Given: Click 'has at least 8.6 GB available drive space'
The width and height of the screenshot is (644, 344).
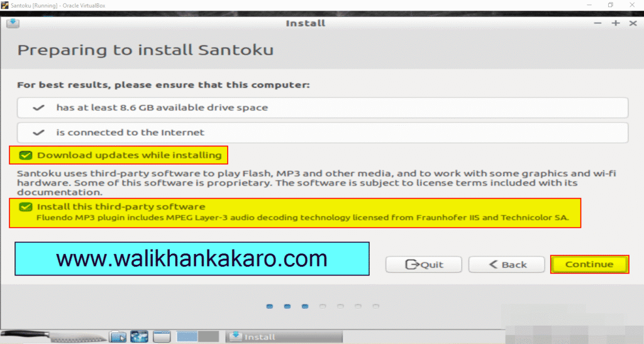Looking at the screenshot, I should click(323, 108).
